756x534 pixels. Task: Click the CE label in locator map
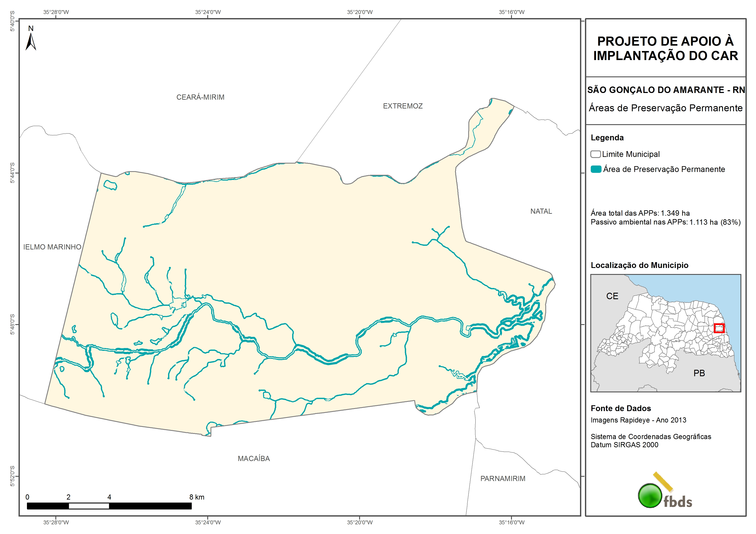coord(612,296)
